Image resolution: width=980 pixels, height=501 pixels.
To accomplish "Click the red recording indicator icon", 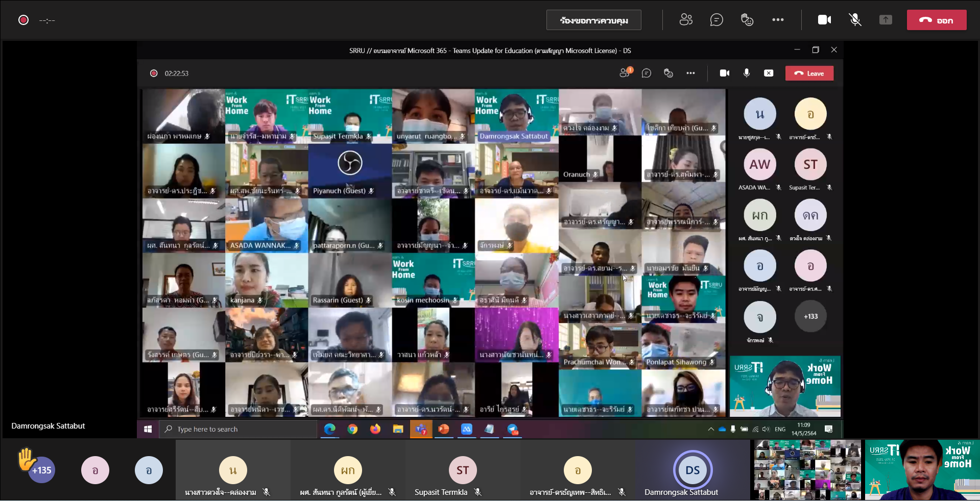I will point(23,20).
